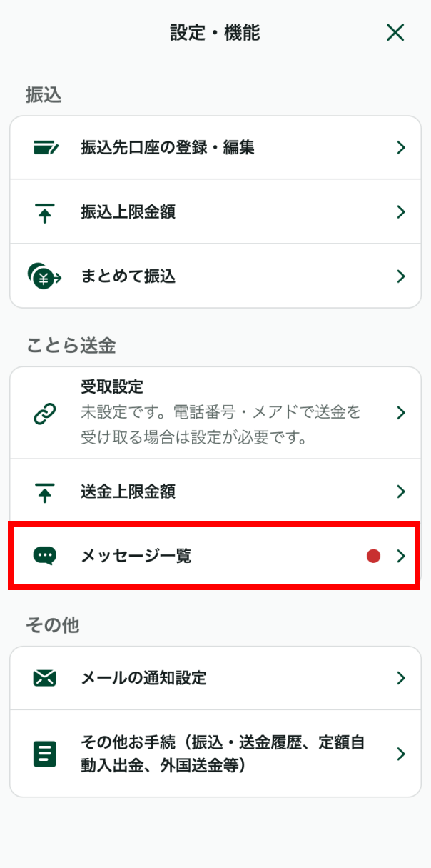Image resolution: width=431 pixels, height=868 pixels.
Task: Tap the メッセージ一覧 speech bubble icon
Action: coord(45,556)
